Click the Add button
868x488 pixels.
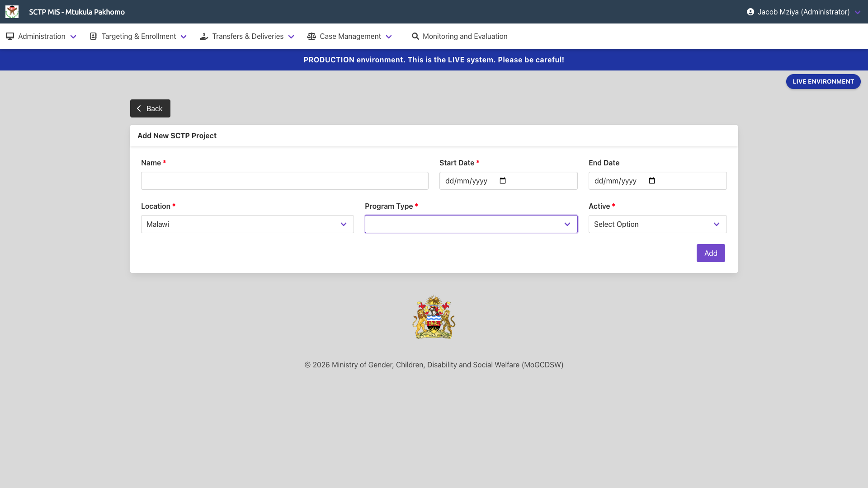[711, 253]
